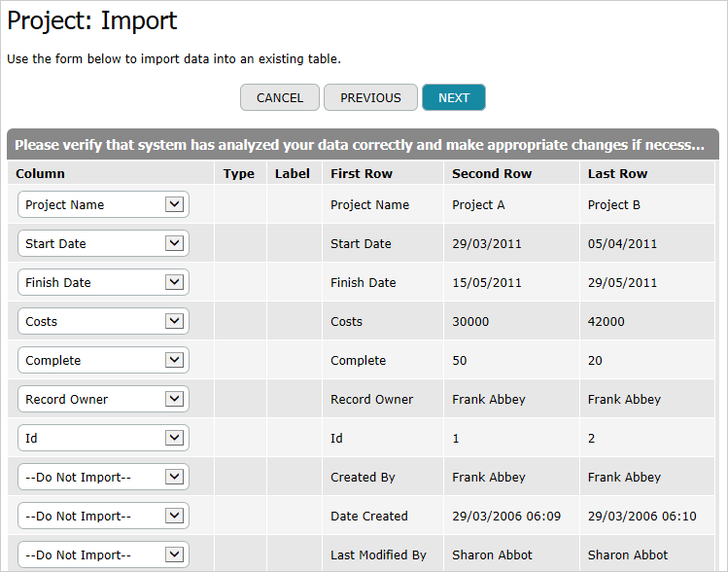
Task: Click the Label column header
Action: 293,173
